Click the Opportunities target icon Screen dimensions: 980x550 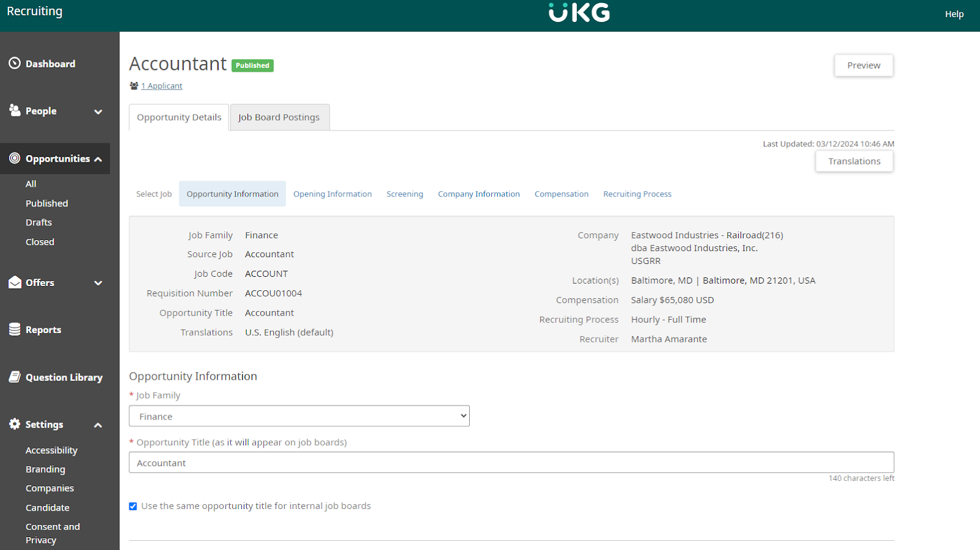pyautogui.click(x=15, y=158)
